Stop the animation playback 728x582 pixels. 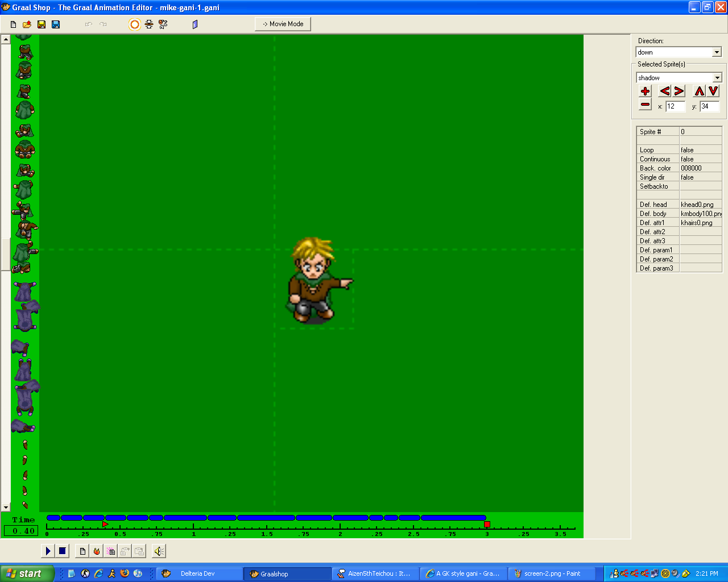click(x=63, y=551)
